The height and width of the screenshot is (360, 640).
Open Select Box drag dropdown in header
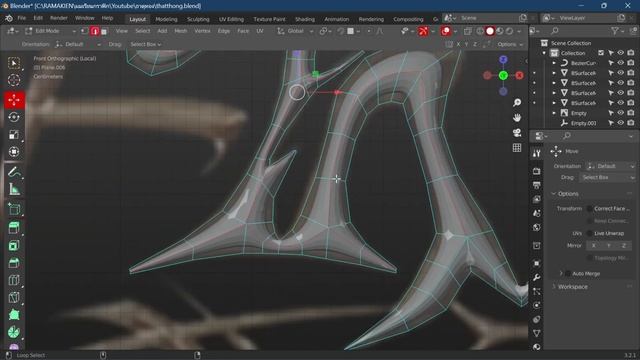click(x=146, y=44)
